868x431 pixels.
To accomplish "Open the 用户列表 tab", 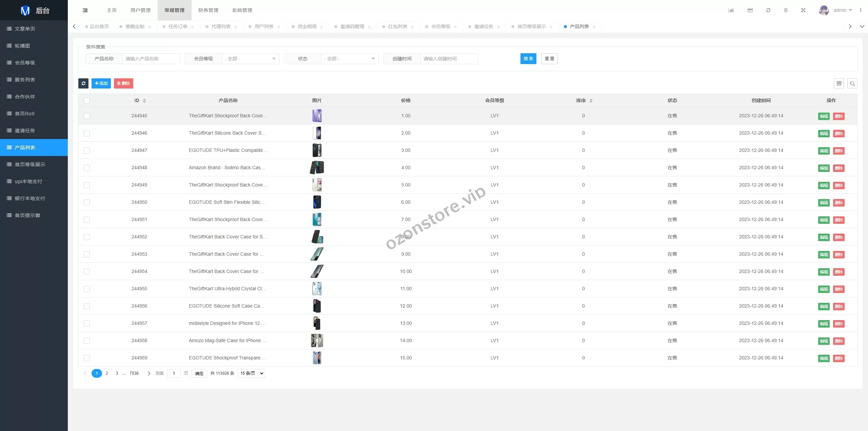I will (264, 26).
